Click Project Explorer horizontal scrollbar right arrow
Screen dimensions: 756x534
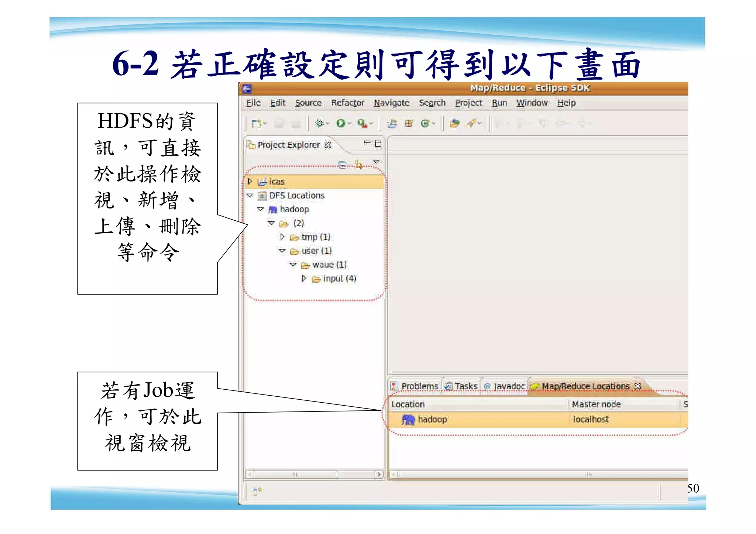[378, 474]
